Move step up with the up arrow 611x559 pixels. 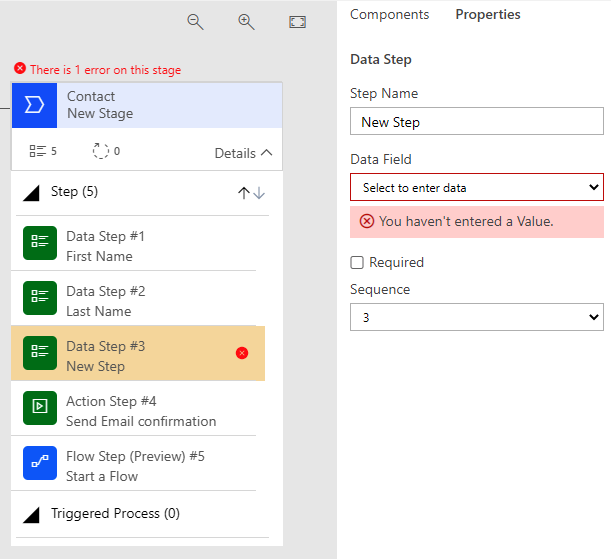click(x=244, y=193)
